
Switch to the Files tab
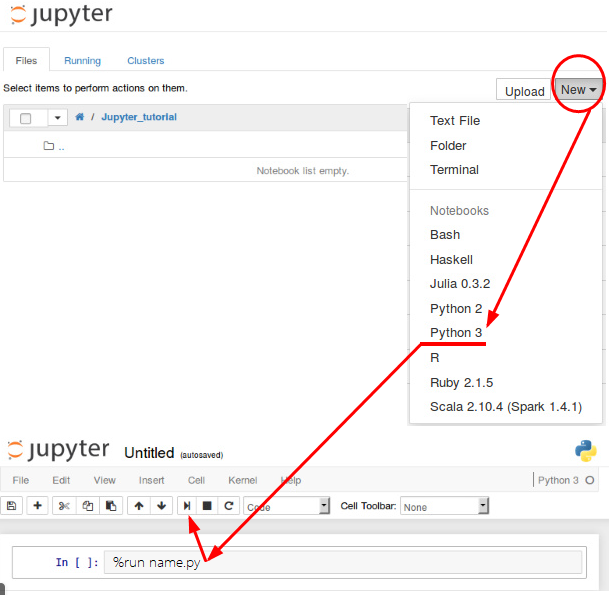[x=26, y=61]
